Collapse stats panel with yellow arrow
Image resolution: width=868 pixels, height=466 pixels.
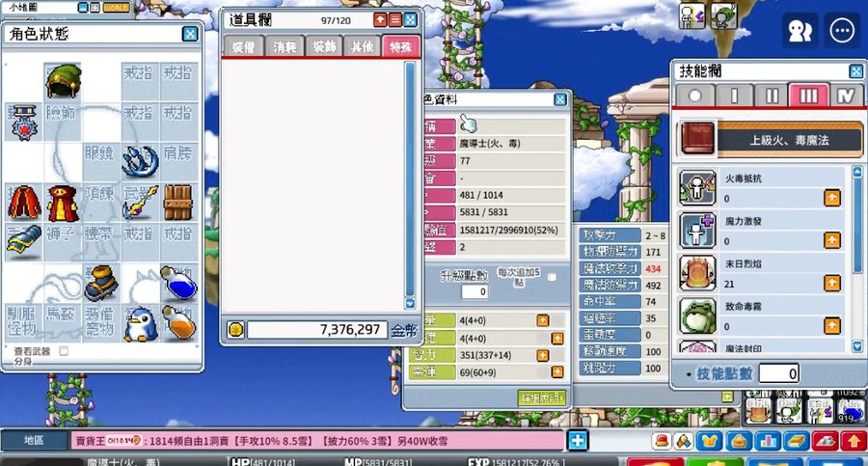pos(727,397)
